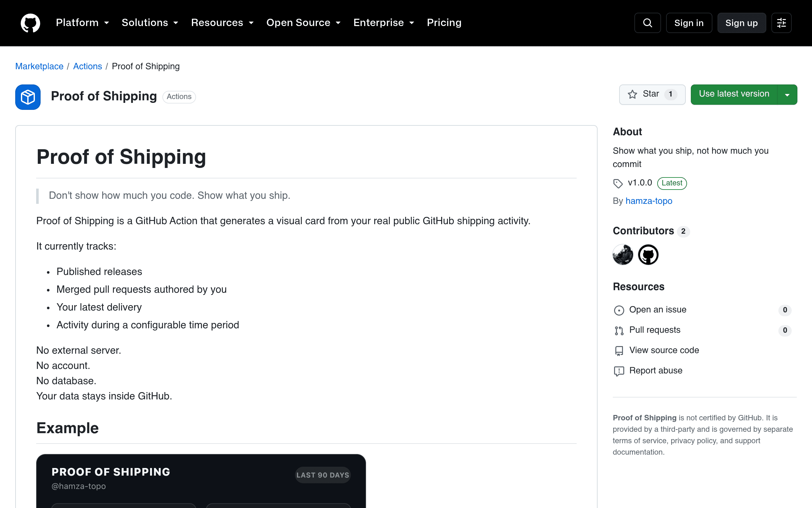Click the Example section heading
812x508 pixels.
point(68,428)
